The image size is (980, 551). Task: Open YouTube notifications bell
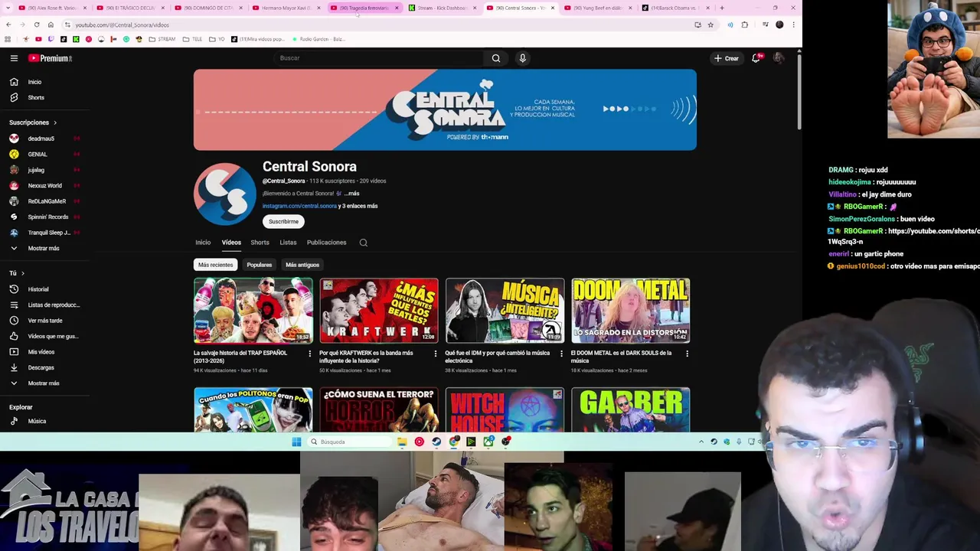click(756, 58)
